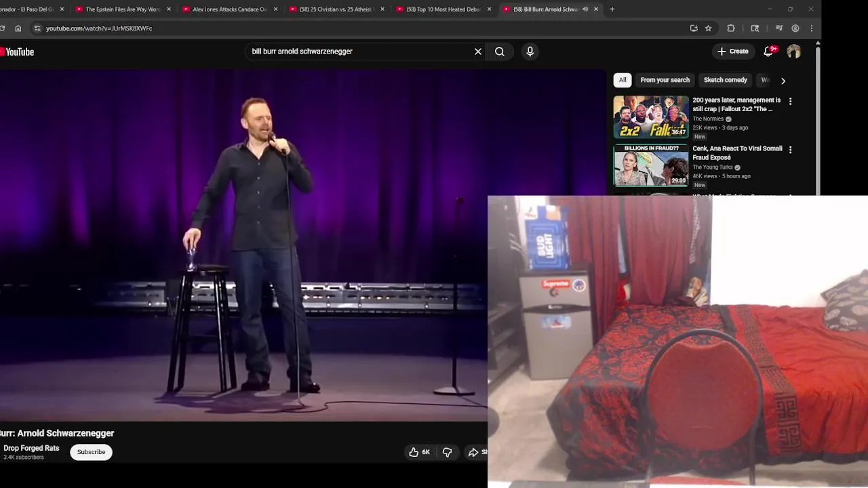The height and width of the screenshot is (488, 868).
Task: Click the Fallout 2x2 video thumbnail
Action: click(651, 117)
